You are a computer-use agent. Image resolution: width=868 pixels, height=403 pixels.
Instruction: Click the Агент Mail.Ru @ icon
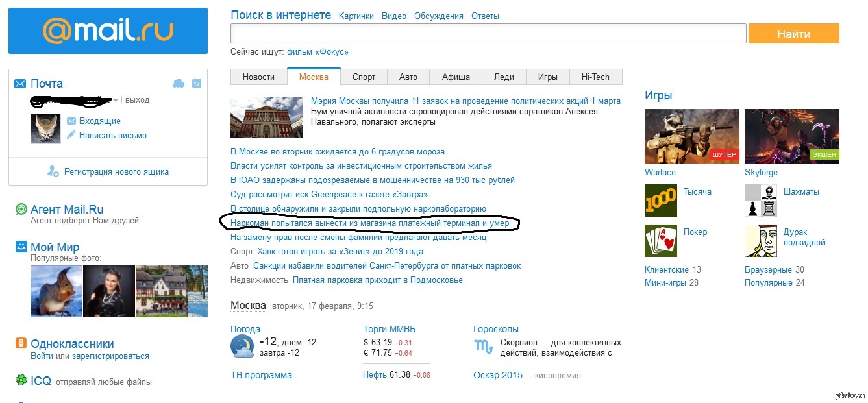coord(21,210)
